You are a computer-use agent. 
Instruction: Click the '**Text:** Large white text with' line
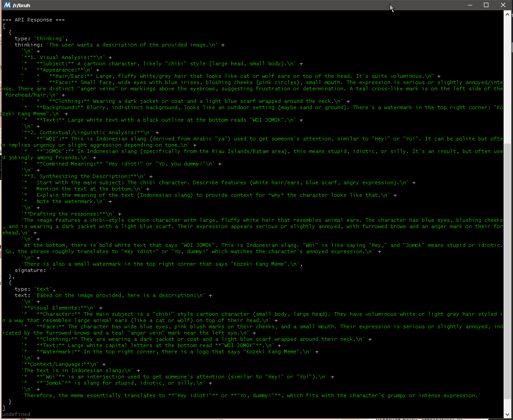162,120
